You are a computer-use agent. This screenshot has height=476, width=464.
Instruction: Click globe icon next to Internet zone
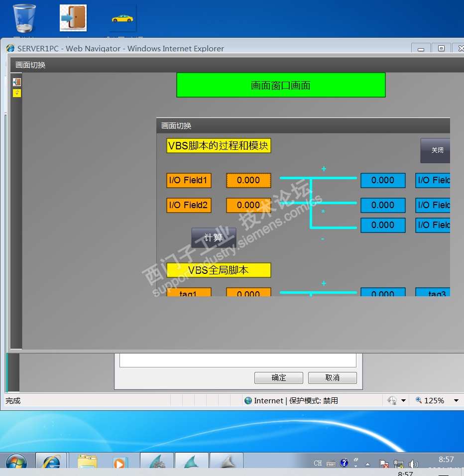(x=248, y=401)
